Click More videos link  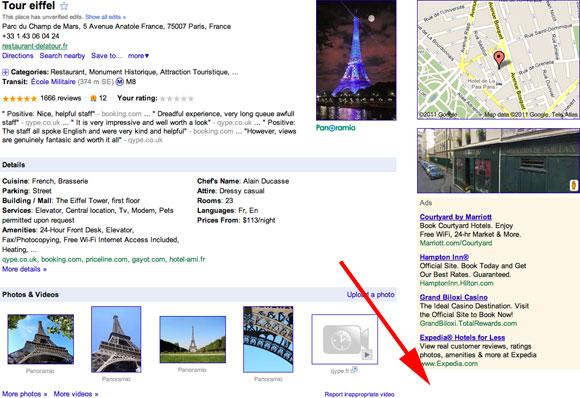pyautogui.click(x=76, y=394)
